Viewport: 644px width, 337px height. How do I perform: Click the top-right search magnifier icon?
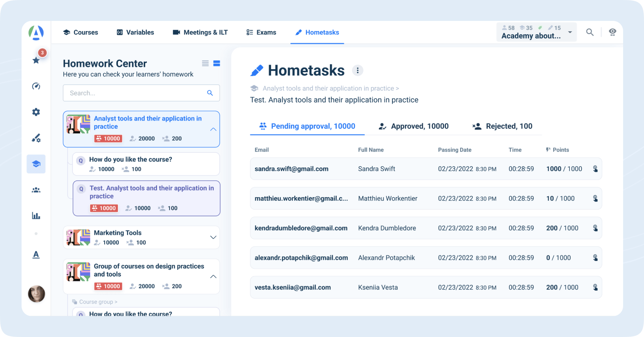pos(590,32)
